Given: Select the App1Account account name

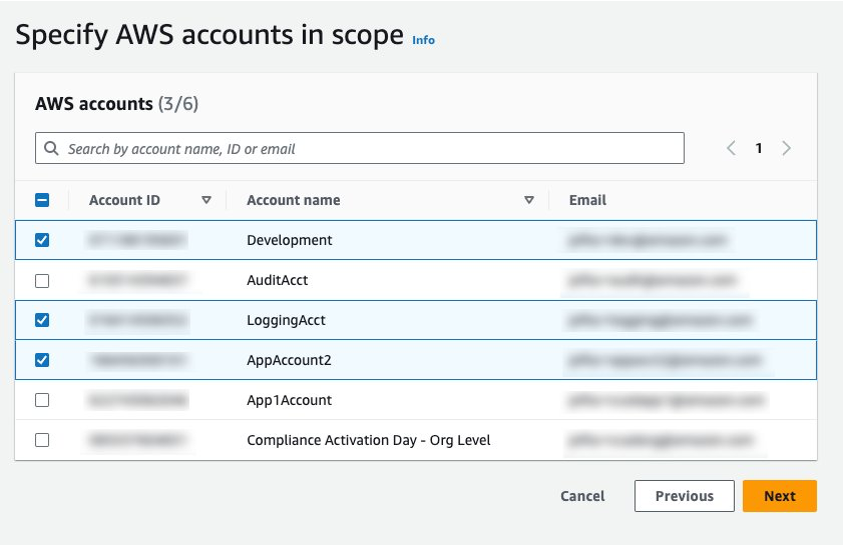Looking at the screenshot, I should [x=289, y=400].
